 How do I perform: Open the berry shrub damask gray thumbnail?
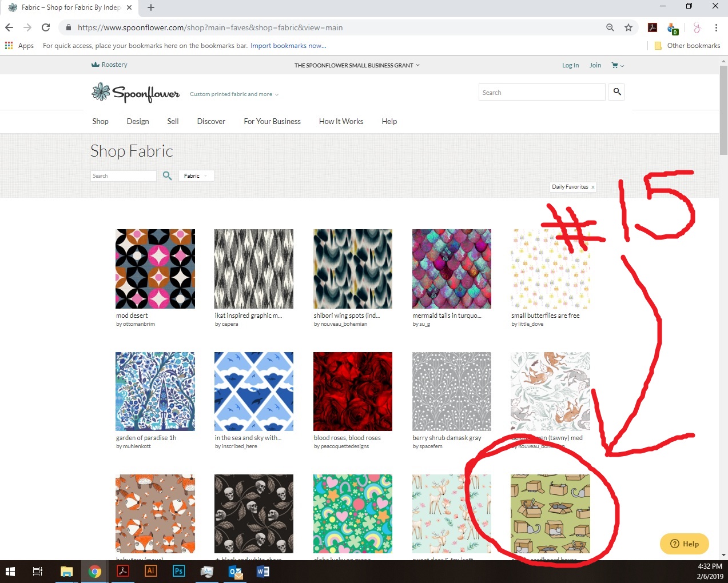(452, 392)
